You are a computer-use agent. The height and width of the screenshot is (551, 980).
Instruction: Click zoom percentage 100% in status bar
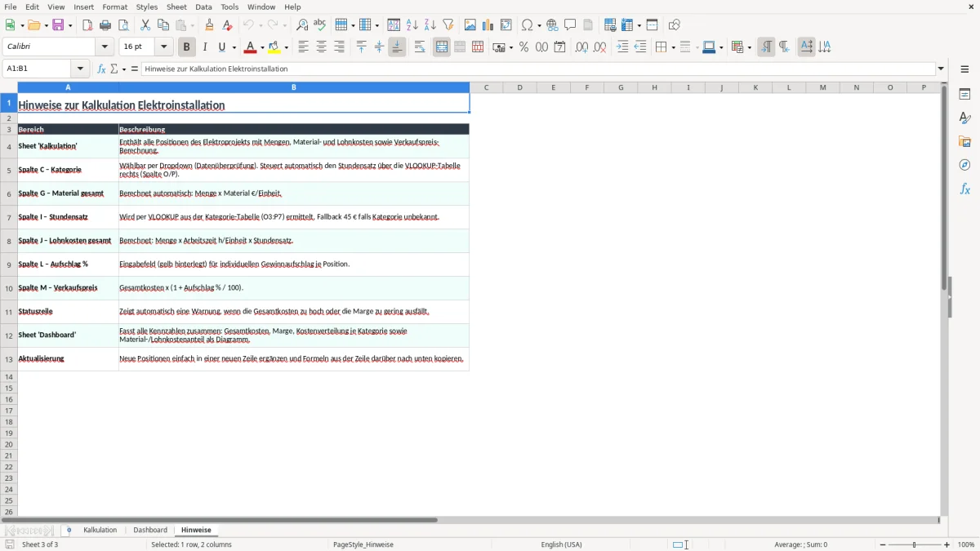[966, 544]
